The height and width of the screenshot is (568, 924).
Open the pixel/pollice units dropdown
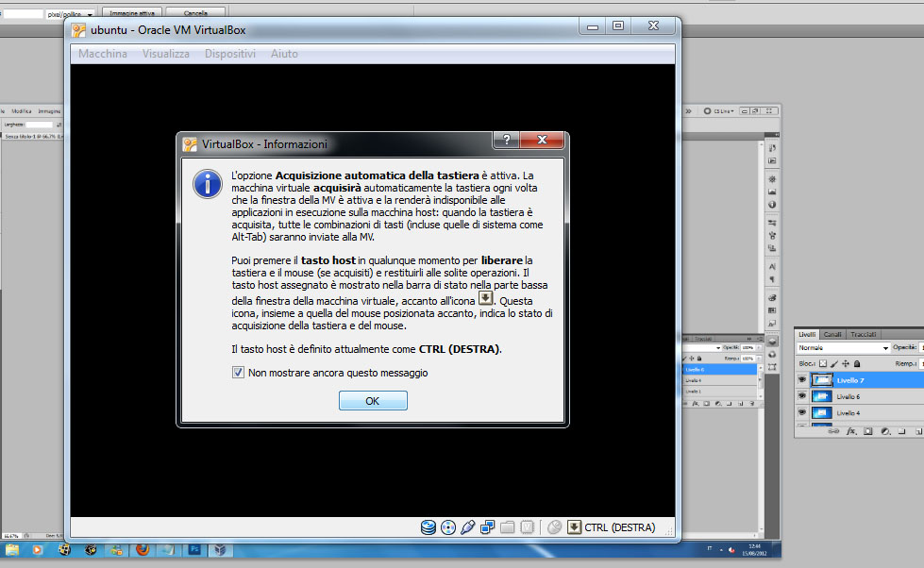tap(70, 13)
